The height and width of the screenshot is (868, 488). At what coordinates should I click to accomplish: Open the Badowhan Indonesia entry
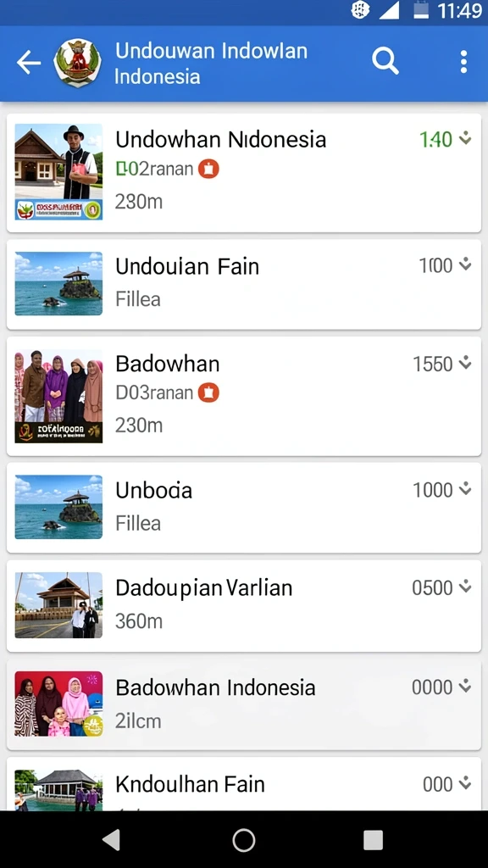[x=243, y=704]
